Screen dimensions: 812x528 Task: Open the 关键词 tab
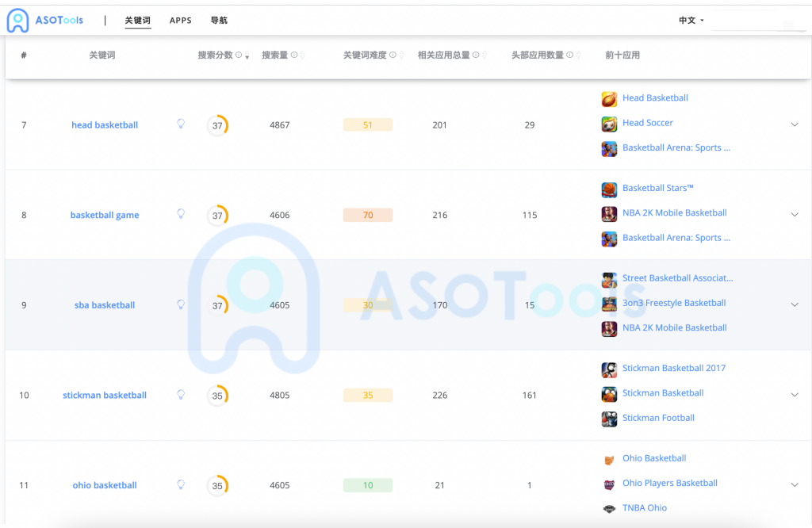pyautogui.click(x=138, y=20)
